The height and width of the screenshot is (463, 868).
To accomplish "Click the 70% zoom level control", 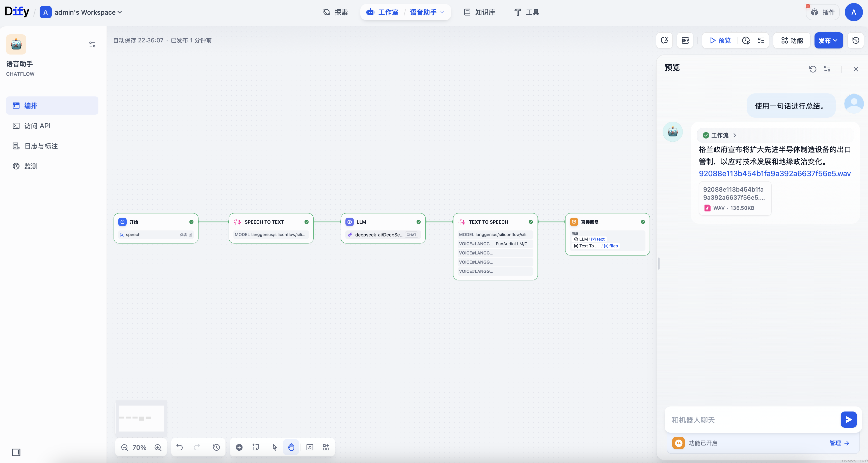I will coord(139,448).
